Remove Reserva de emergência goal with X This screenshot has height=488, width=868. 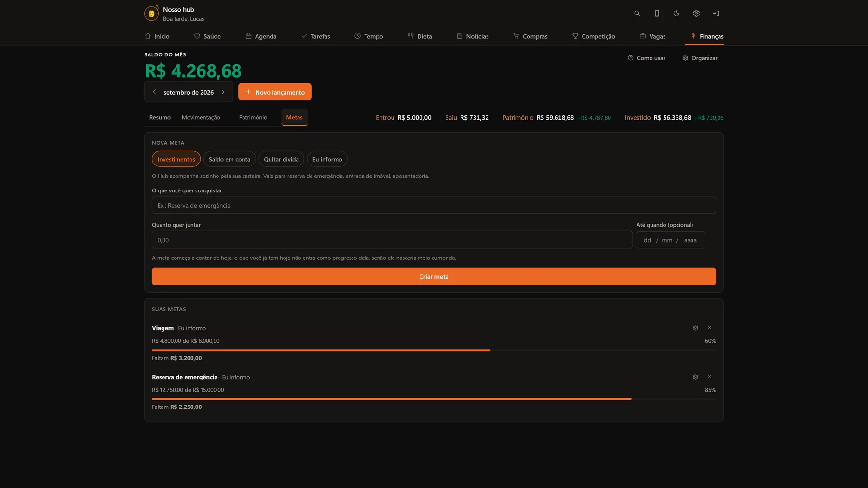point(709,377)
